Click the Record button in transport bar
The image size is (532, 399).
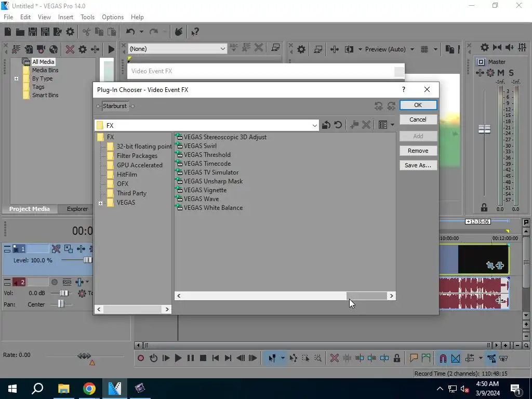coord(141,358)
